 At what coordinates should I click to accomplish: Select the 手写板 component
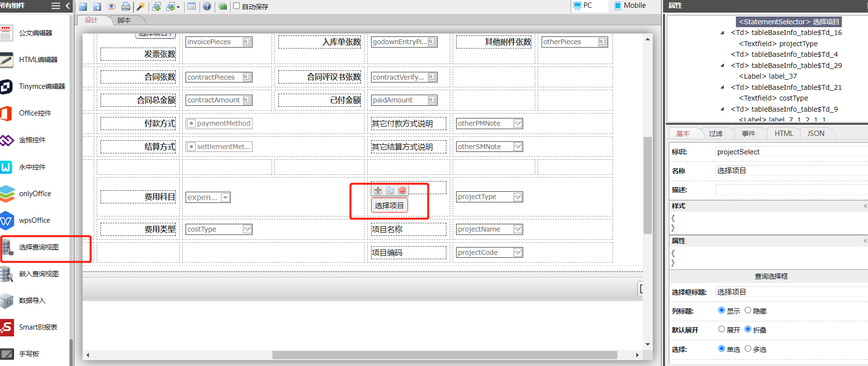35,354
